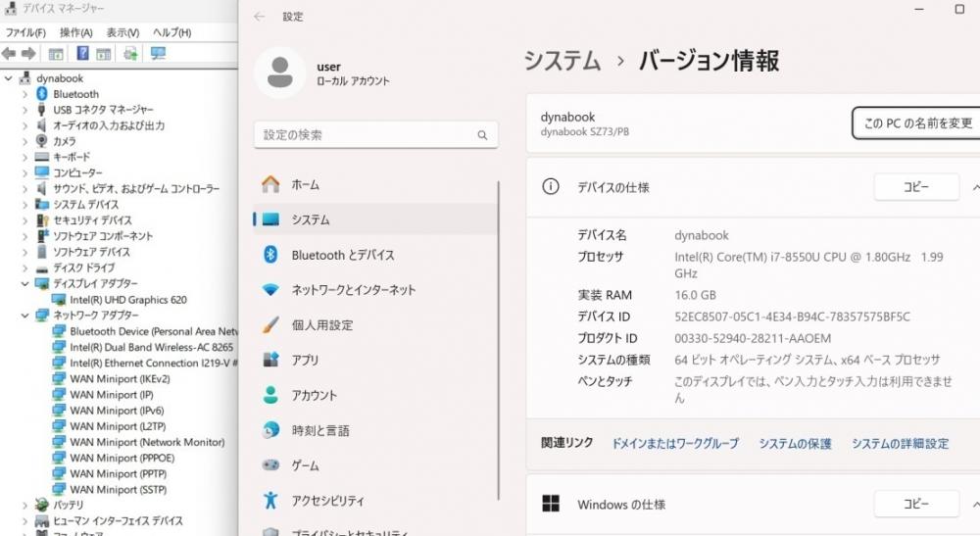The image size is (980, 536).
Task: Open the 表示(V) menu
Action: 122,32
